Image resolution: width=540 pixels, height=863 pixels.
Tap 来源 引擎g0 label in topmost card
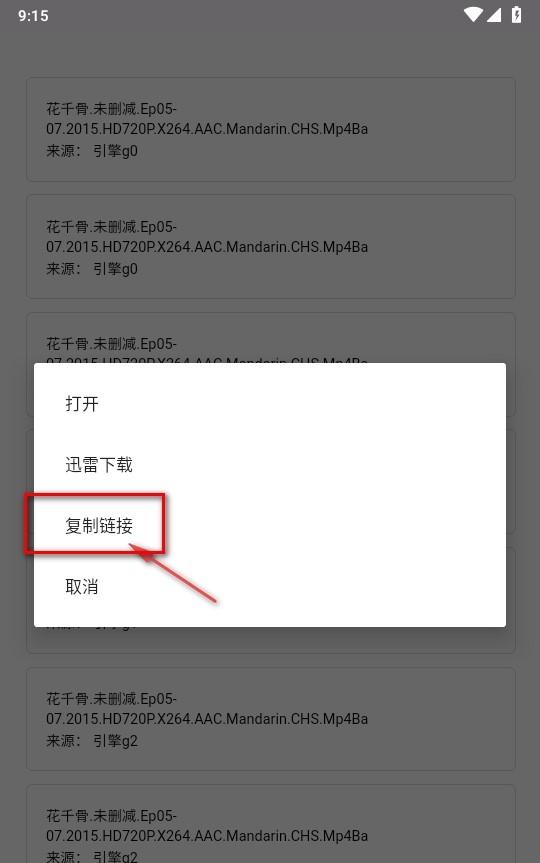coord(92,151)
